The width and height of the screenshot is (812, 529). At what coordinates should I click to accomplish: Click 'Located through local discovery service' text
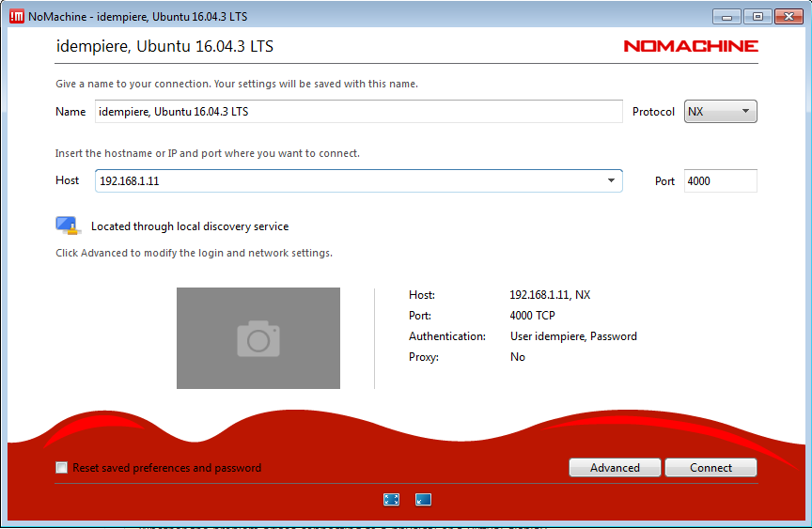point(190,226)
